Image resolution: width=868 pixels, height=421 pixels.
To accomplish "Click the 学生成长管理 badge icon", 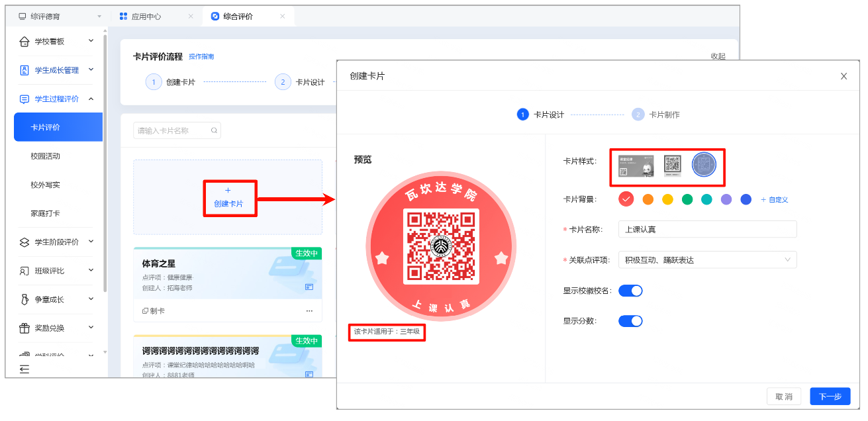I will tap(24, 70).
